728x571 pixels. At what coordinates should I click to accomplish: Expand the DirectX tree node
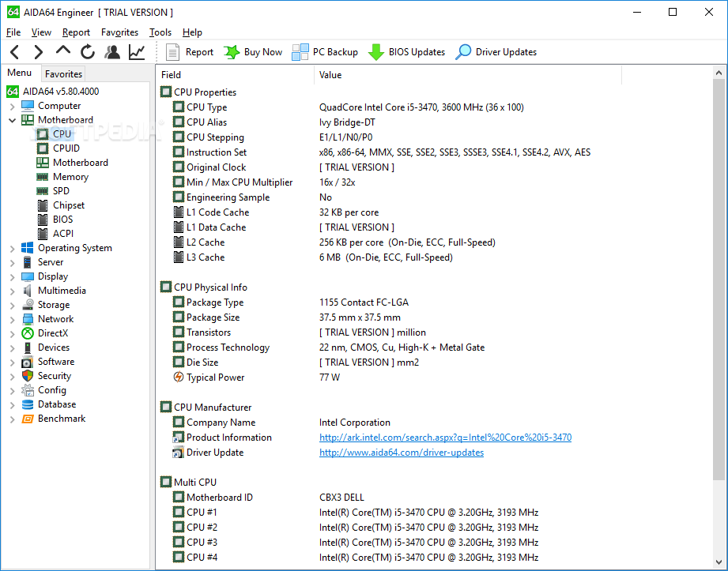coord(13,334)
